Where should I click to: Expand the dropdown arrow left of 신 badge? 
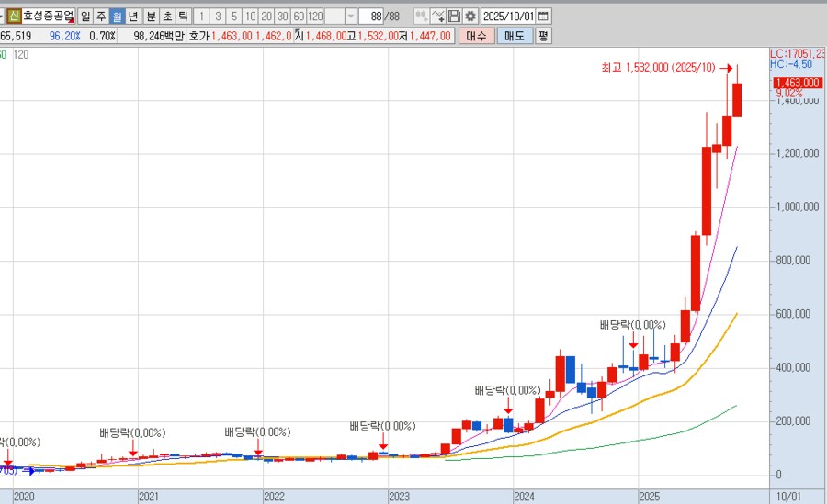point(3,17)
